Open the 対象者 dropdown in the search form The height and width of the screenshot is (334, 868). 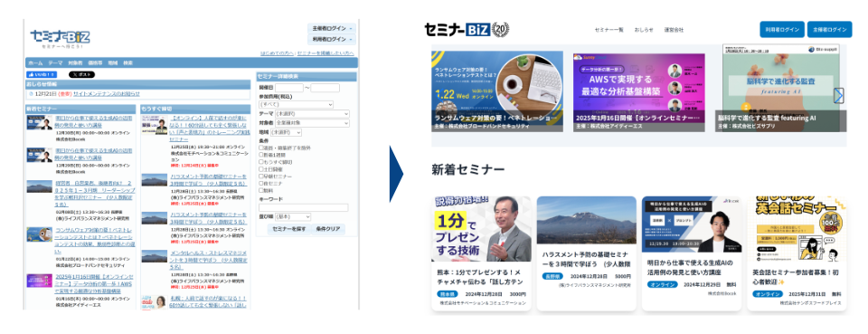point(312,122)
